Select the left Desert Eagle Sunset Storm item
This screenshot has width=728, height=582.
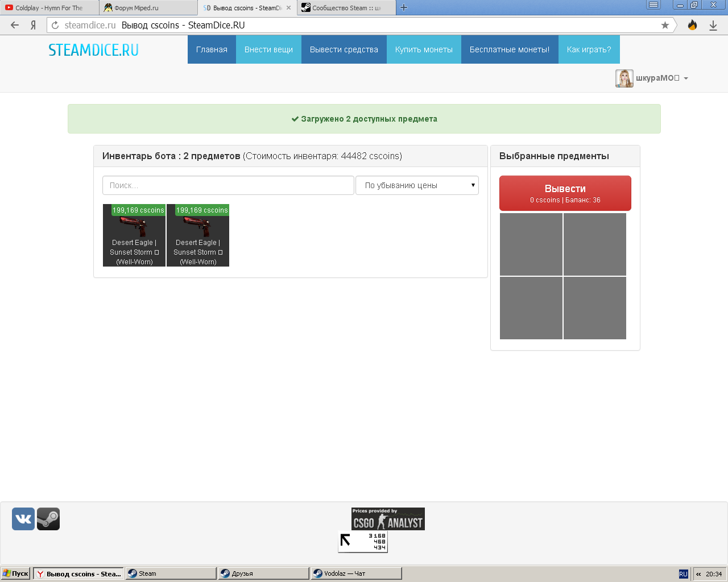point(134,235)
